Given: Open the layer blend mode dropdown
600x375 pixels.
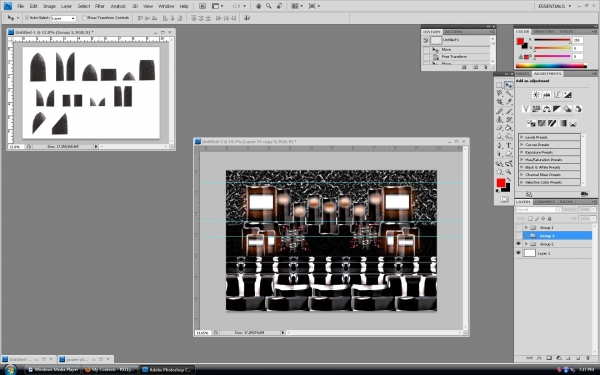Looking at the screenshot, I should pyautogui.click(x=539, y=209).
